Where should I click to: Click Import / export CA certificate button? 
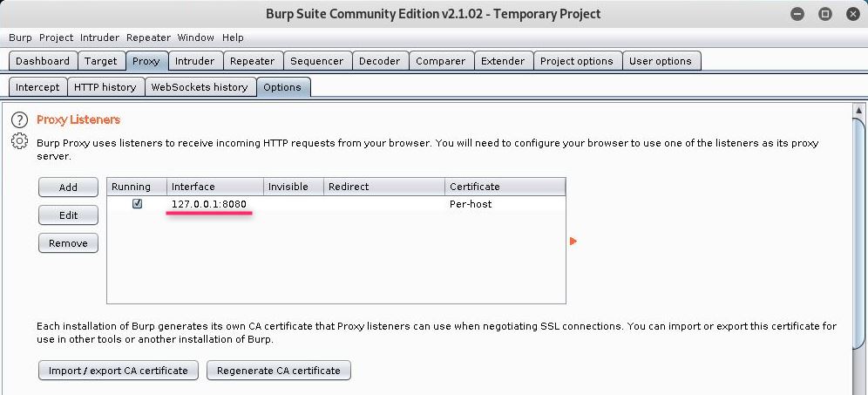tap(118, 371)
